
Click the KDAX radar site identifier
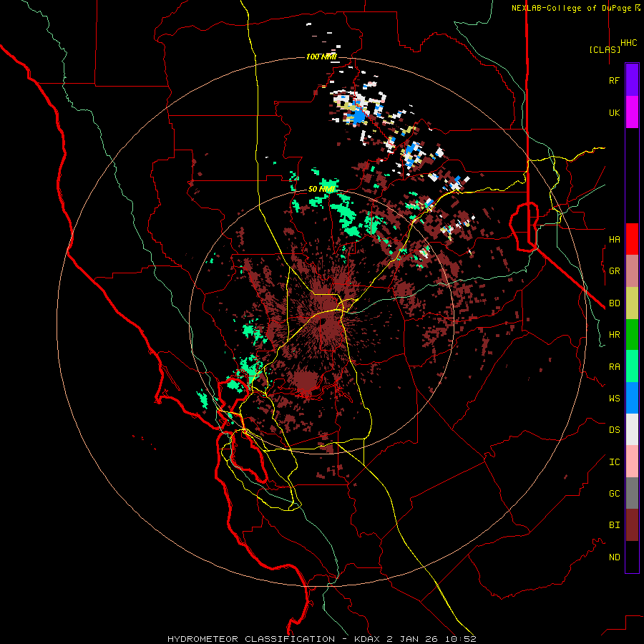(367, 639)
